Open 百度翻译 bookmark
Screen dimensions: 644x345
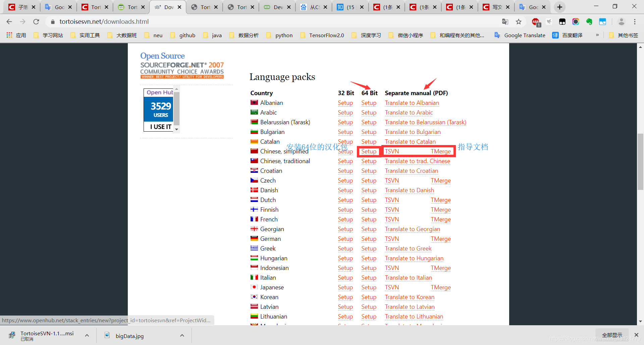(x=568, y=35)
